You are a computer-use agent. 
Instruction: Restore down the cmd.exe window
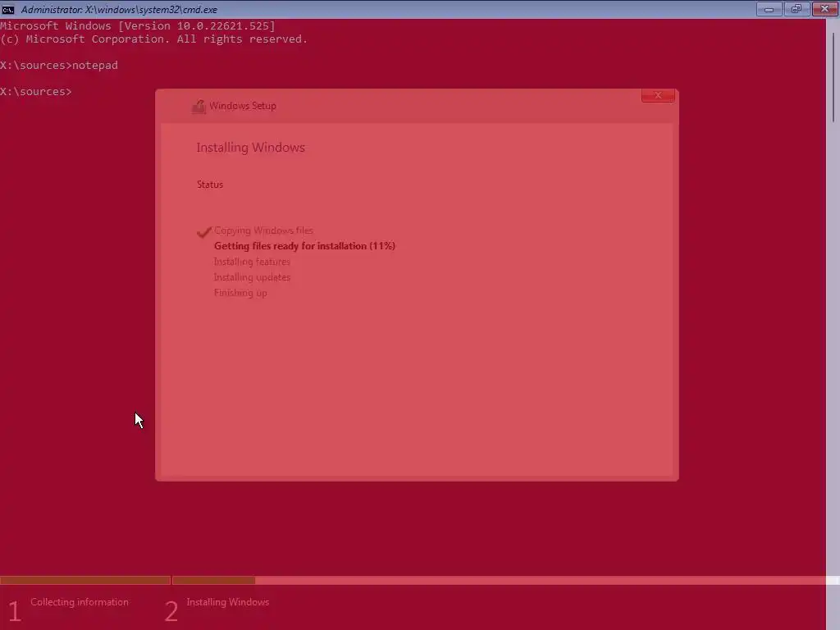797,8
